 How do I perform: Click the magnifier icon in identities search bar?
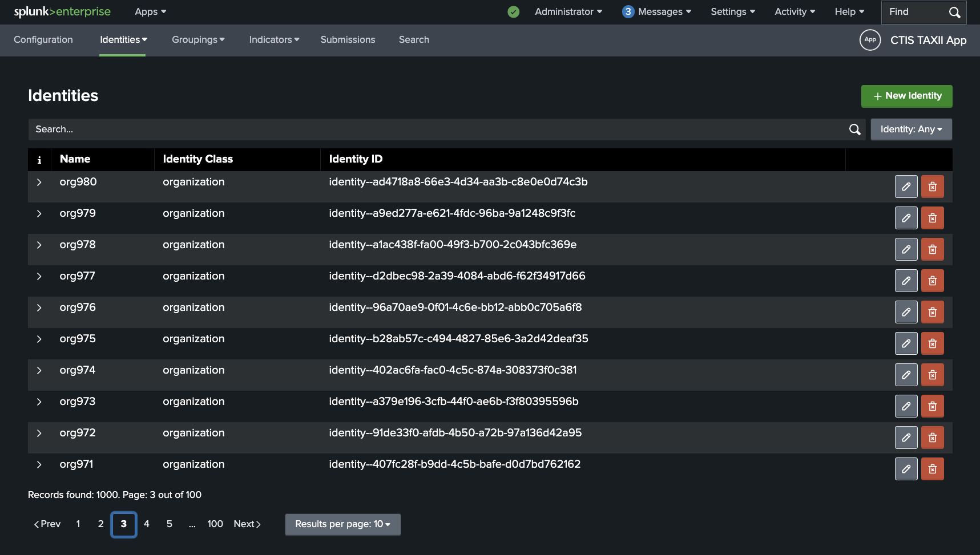854,129
